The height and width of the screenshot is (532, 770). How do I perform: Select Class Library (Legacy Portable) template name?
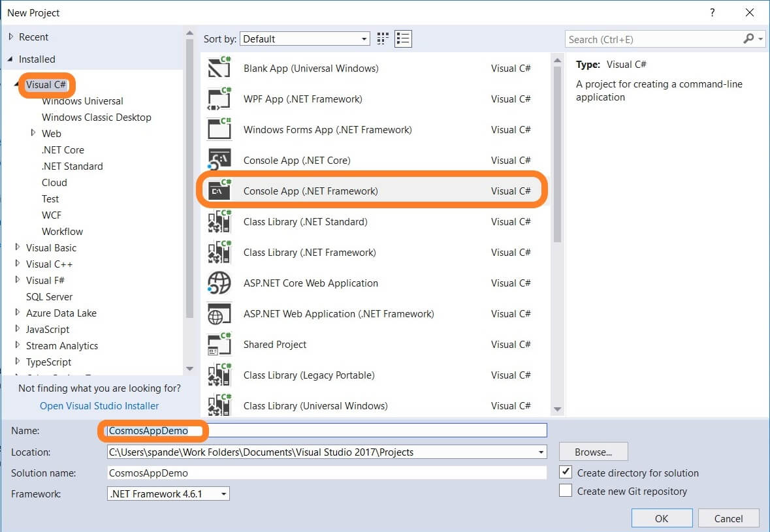[x=309, y=375]
